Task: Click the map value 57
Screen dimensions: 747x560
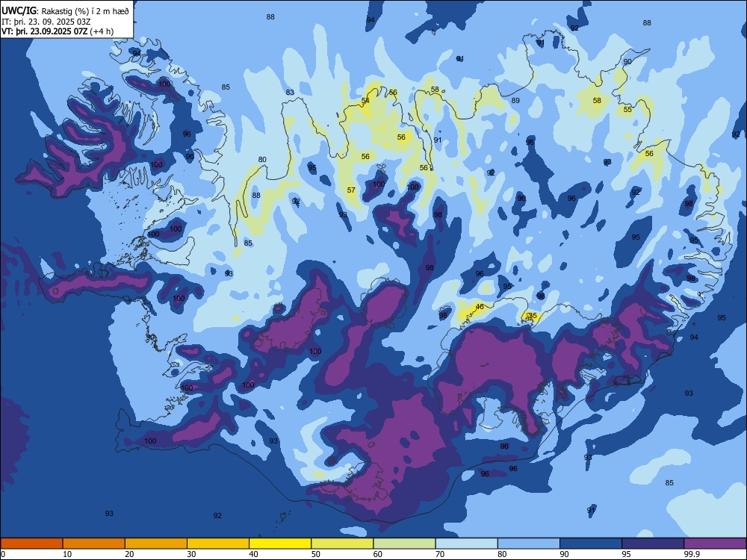Action: coord(351,190)
